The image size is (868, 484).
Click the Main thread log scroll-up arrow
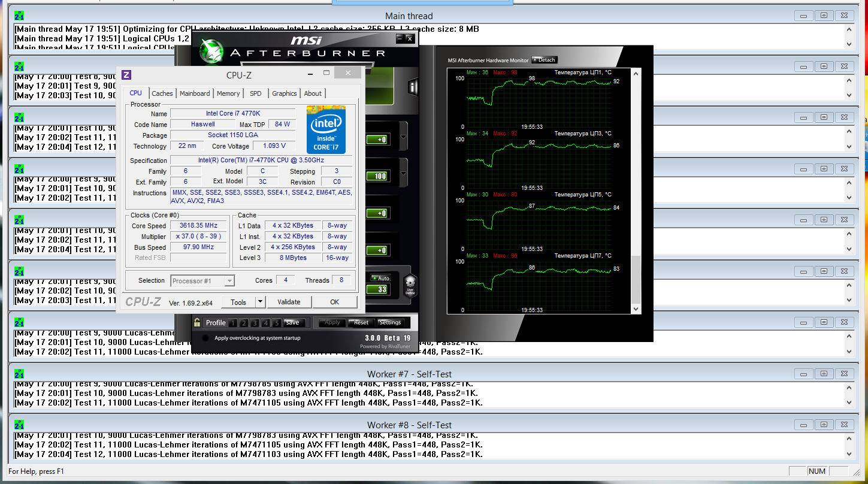click(849, 29)
